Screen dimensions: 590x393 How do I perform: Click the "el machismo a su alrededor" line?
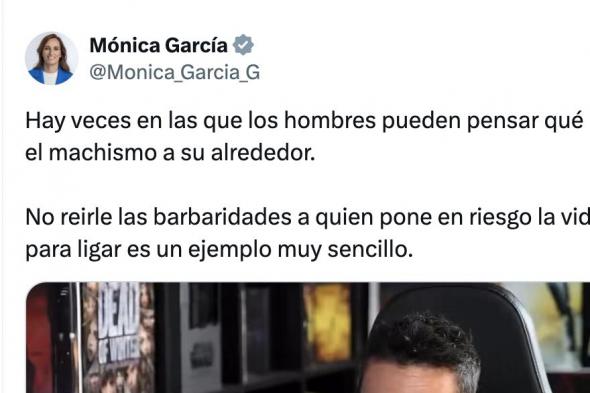tap(170, 153)
